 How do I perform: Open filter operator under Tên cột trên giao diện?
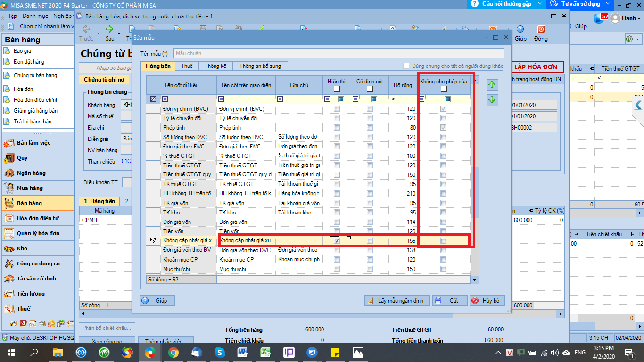pos(222,99)
